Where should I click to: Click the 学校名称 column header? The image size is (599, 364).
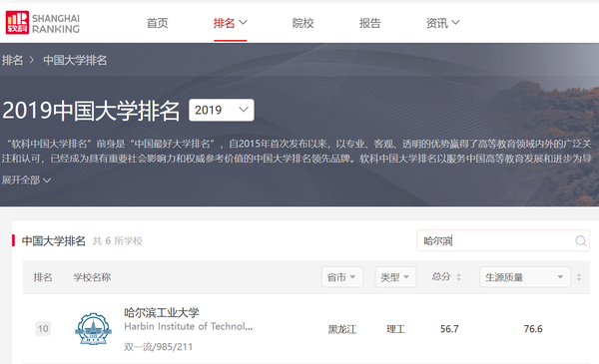[x=92, y=277]
